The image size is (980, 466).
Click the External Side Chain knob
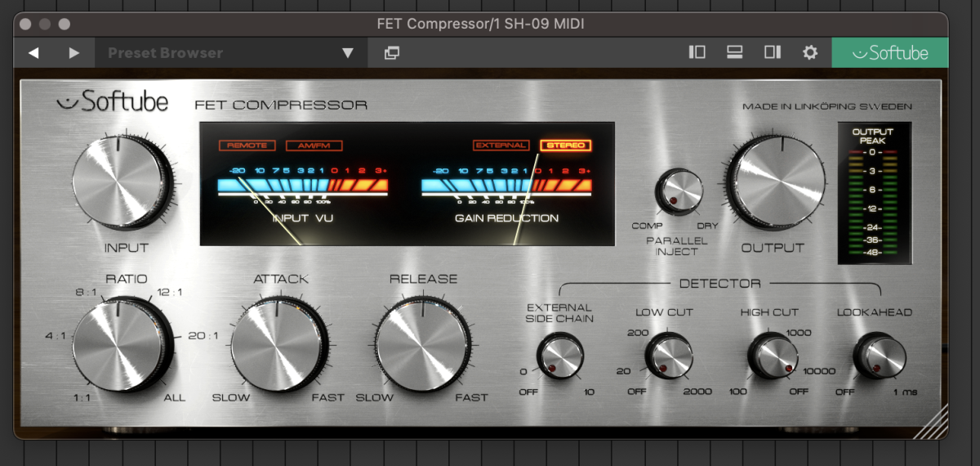point(560,357)
